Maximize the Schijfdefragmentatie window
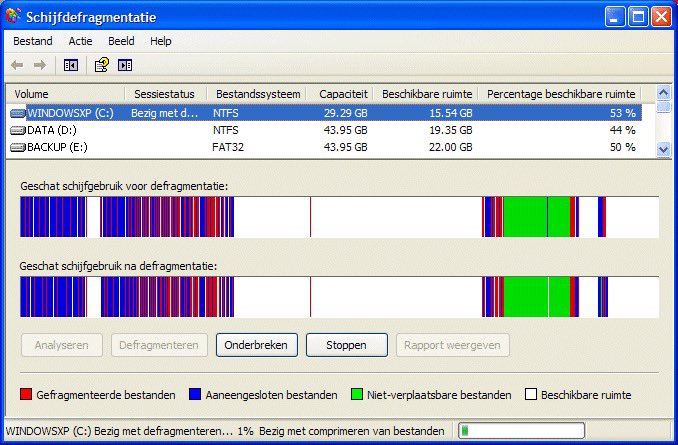Image resolution: width=678 pixels, height=445 pixels. (638, 17)
